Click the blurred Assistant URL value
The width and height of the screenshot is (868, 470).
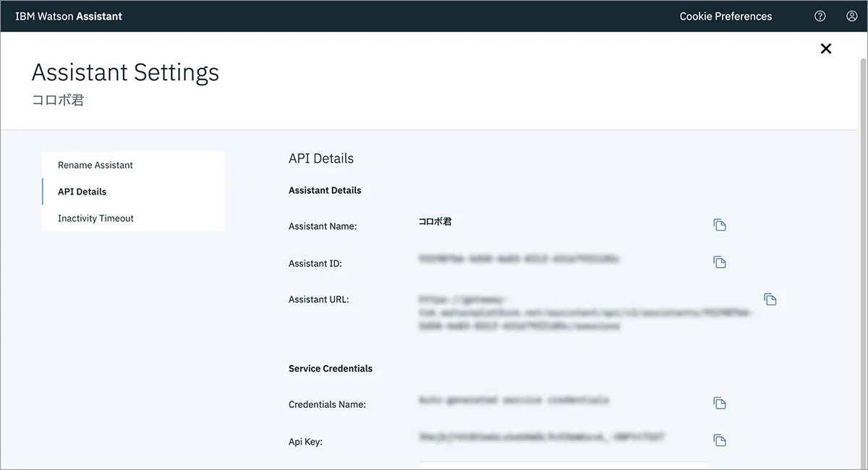pyautogui.click(x=587, y=312)
